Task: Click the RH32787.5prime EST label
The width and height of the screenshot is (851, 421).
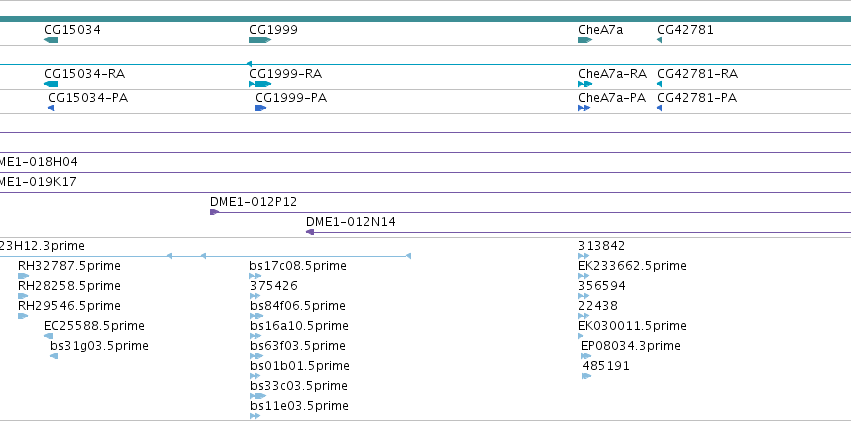Action: click(69, 266)
